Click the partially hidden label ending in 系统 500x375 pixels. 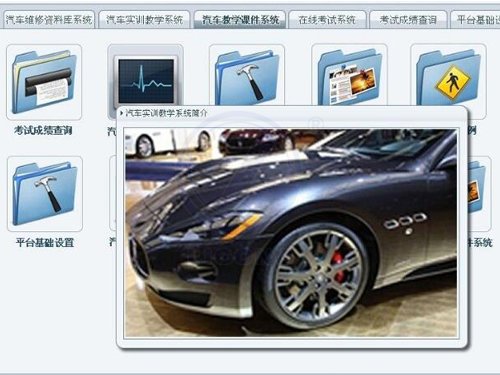pos(480,242)
